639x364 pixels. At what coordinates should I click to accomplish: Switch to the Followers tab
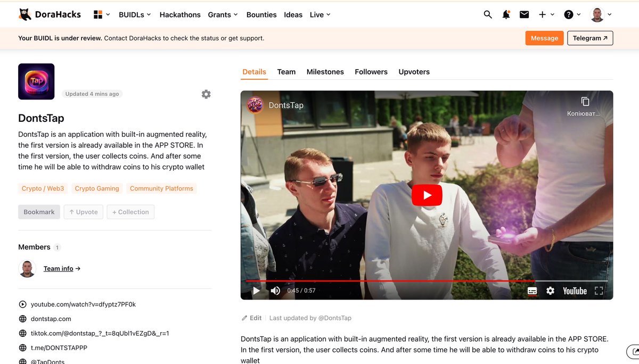click(371, 72)
